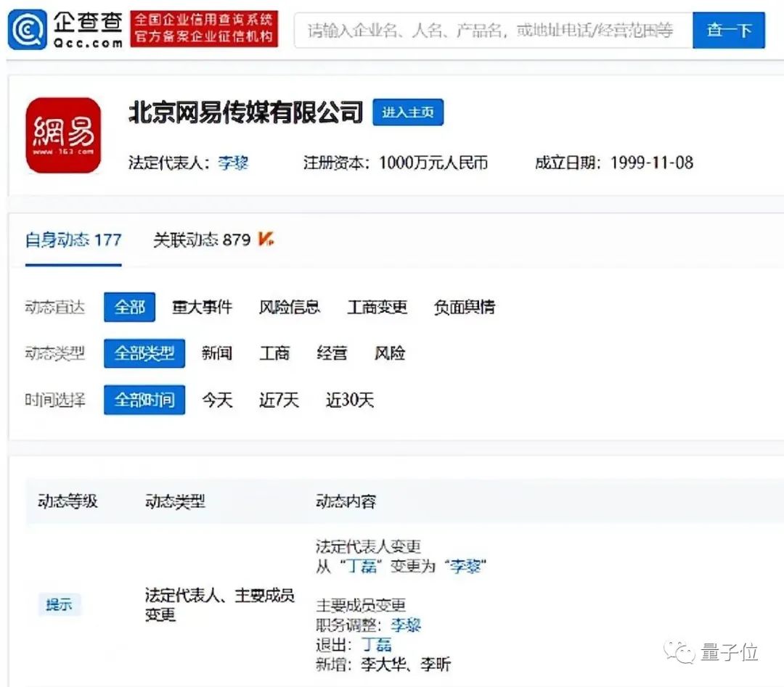Enable the 负面舆情 filter

(464, 307)
